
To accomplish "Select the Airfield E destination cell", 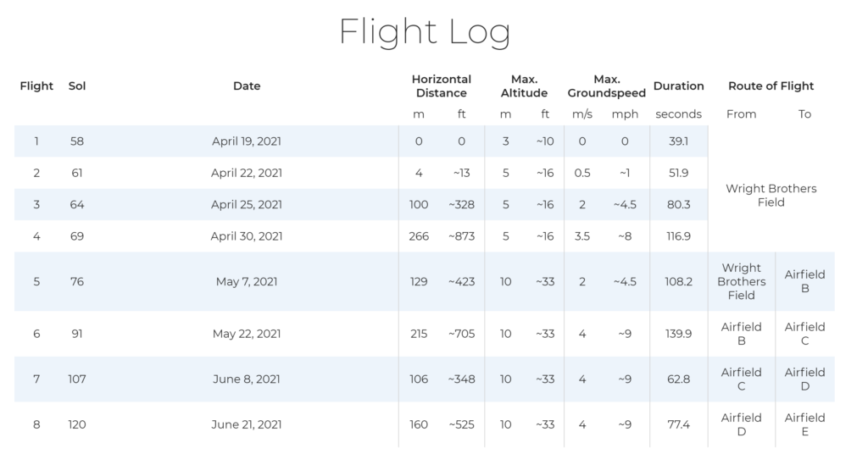I will [804, 424].
